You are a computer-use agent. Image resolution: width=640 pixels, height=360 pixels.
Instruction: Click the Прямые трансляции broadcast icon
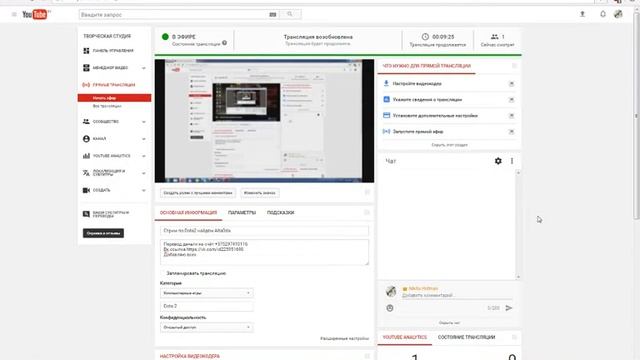[x=86, y=85]
